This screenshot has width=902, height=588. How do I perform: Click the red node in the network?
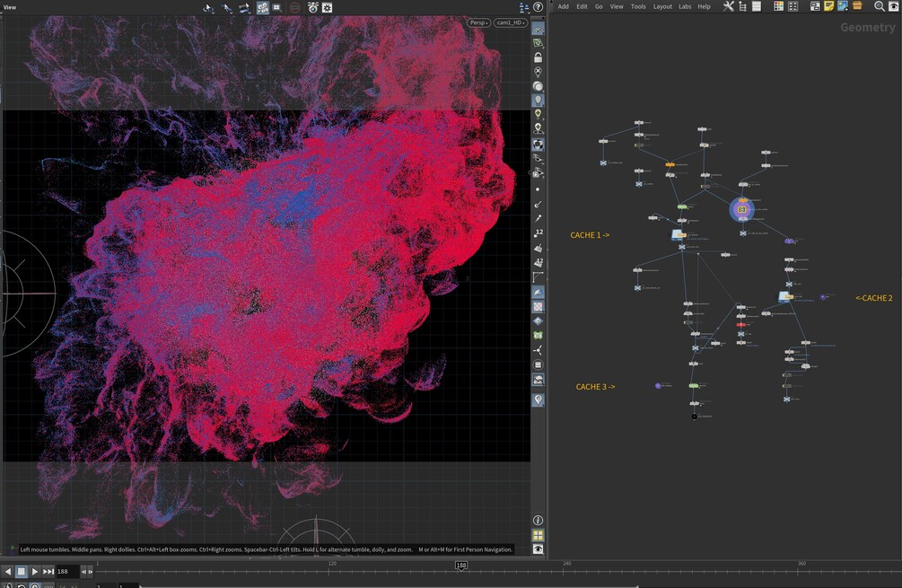point(741,325)
